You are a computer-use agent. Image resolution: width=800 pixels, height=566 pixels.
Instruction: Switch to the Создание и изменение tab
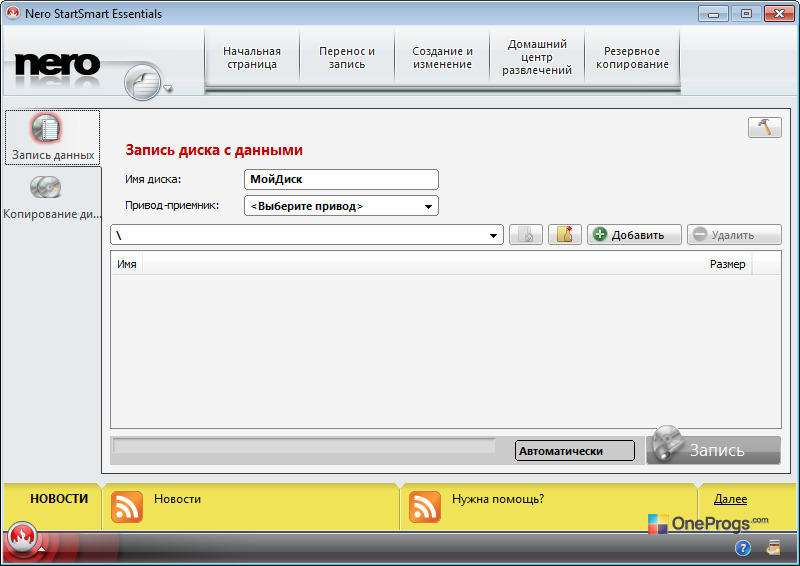coord(442,58)
